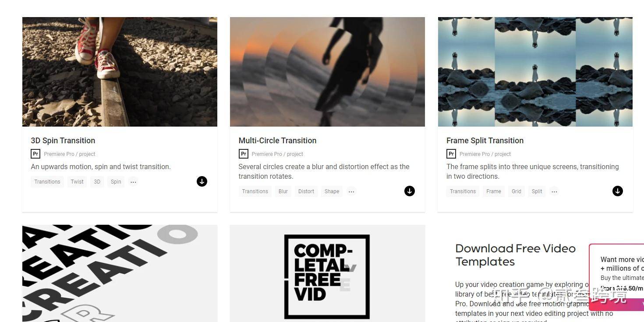644x322 pixels.
Task: Open the Multi-Circle Transition preview thumbnail
Action: [x=327, y=72]
